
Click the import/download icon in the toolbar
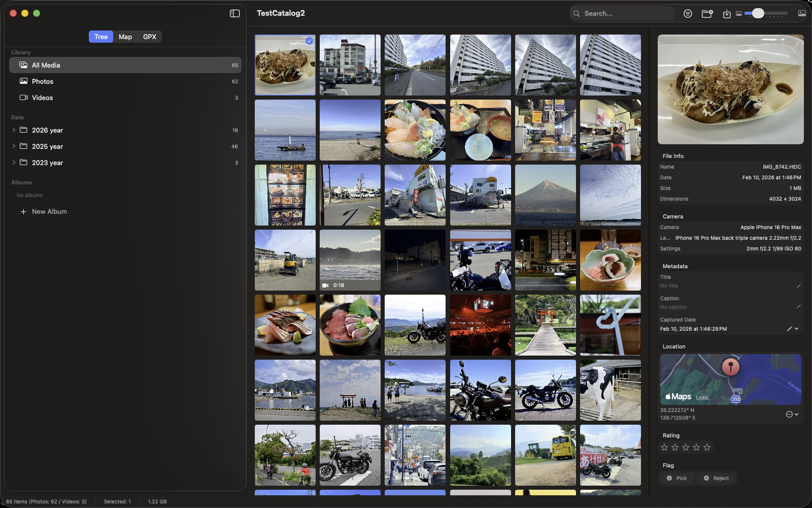(727, 14)
